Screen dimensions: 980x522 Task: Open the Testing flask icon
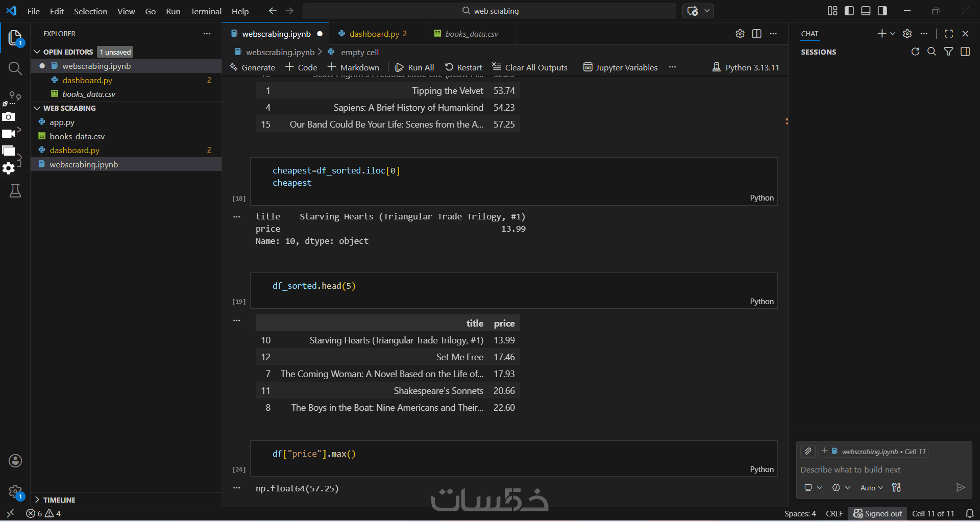click(15, 191)
